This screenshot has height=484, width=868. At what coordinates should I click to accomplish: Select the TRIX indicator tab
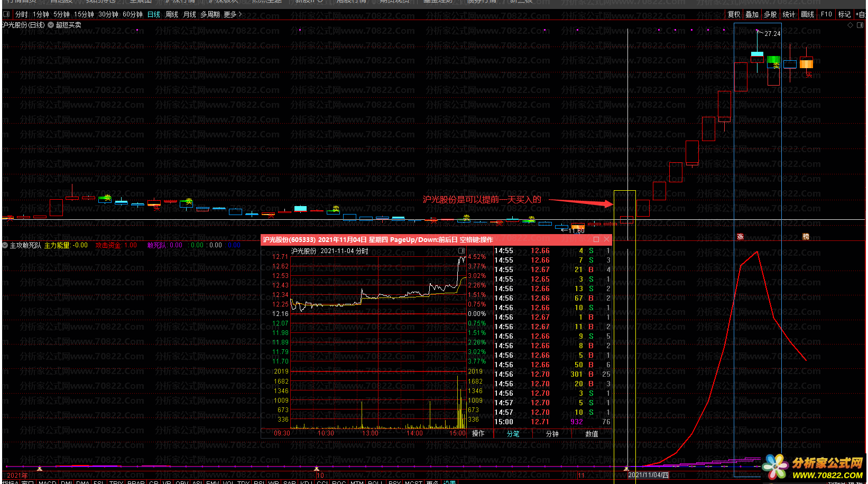tap(116, 482)
